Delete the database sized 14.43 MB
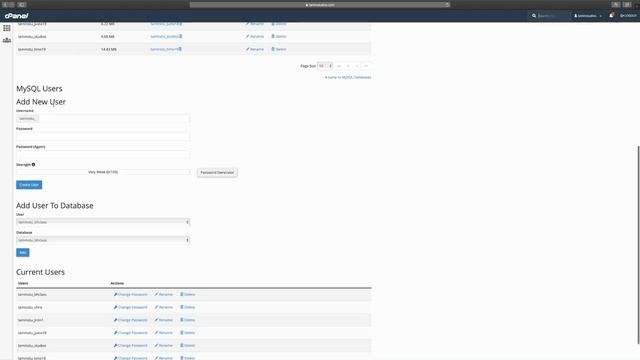The width and height of the screenshot is (640, 360). [279, 49]
